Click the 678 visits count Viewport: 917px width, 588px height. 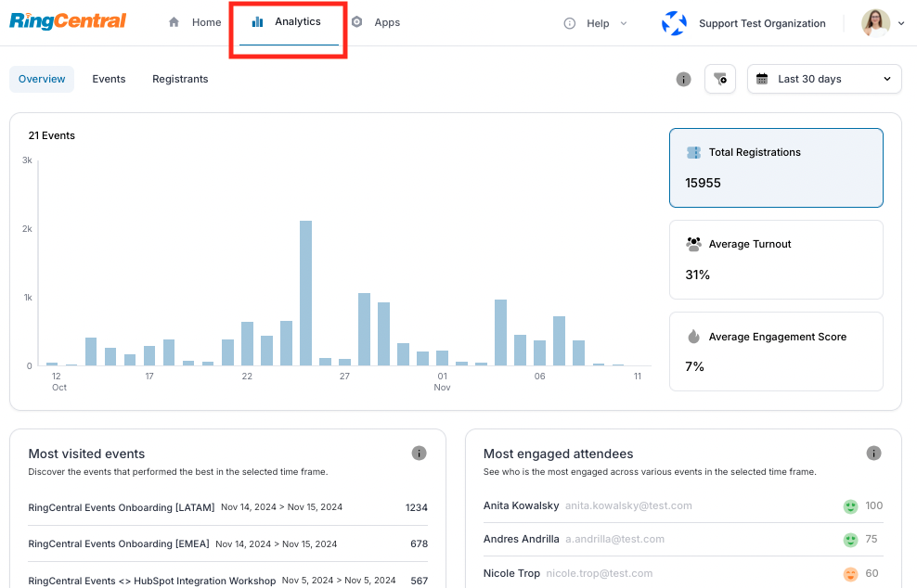click(419, 543)
